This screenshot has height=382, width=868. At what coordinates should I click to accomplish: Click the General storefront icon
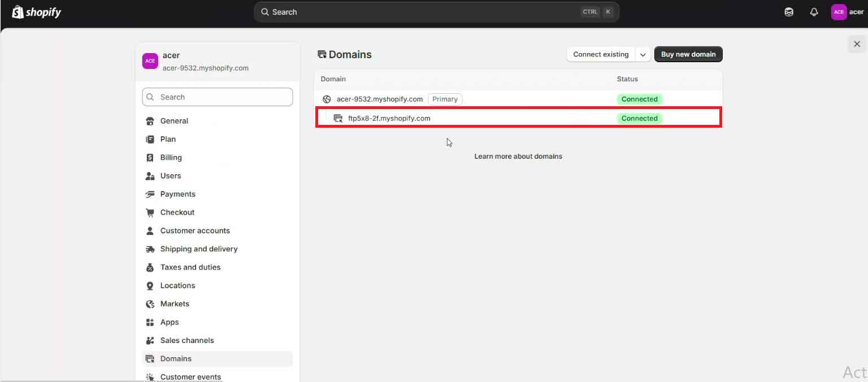click(x=150, y=121)
